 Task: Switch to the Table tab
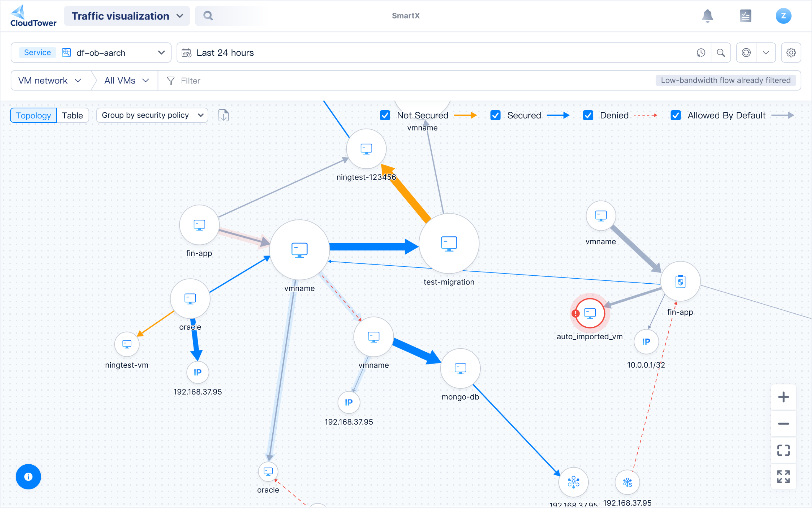[72, 116]
